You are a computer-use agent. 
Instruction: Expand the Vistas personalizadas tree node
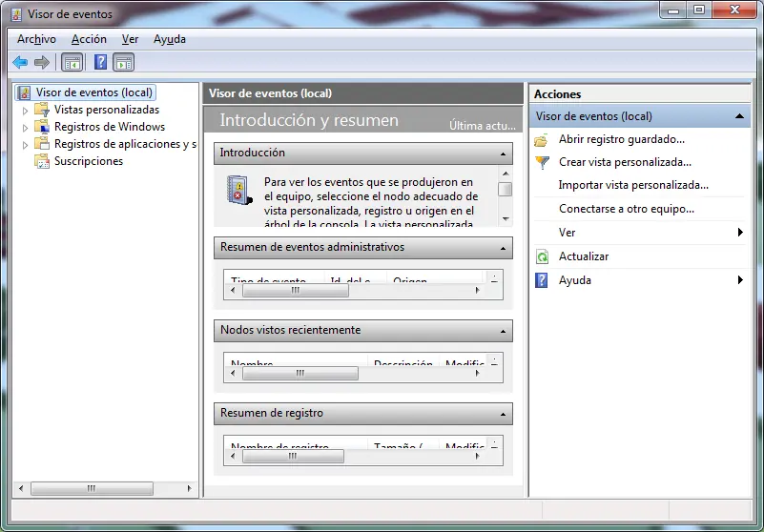26,111
